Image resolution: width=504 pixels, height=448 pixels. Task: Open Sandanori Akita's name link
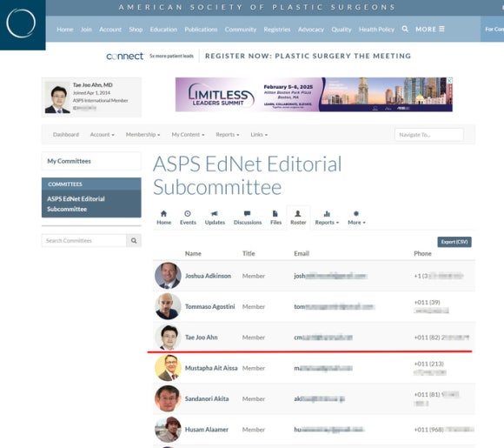coord(207,398)
